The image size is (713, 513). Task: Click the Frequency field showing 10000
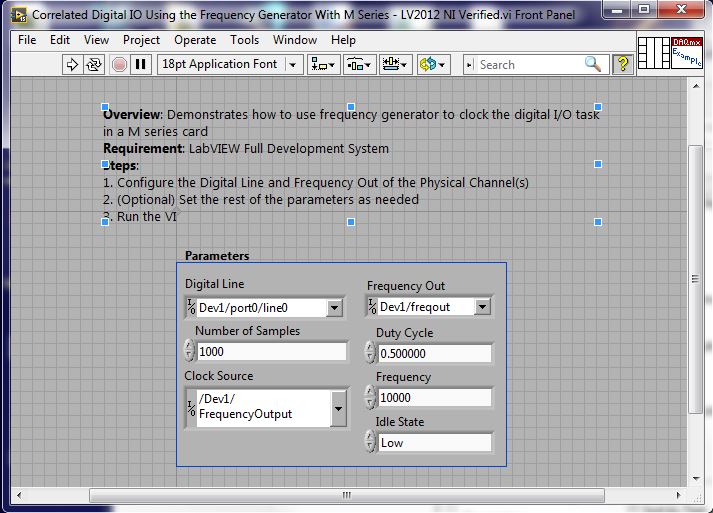point(435,397)
